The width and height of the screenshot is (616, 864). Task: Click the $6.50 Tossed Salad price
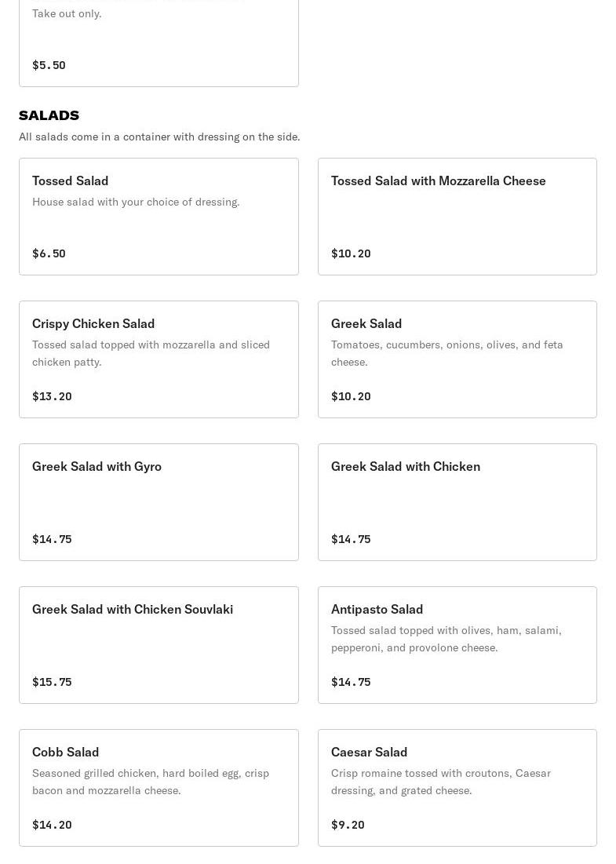pos(49,253)
